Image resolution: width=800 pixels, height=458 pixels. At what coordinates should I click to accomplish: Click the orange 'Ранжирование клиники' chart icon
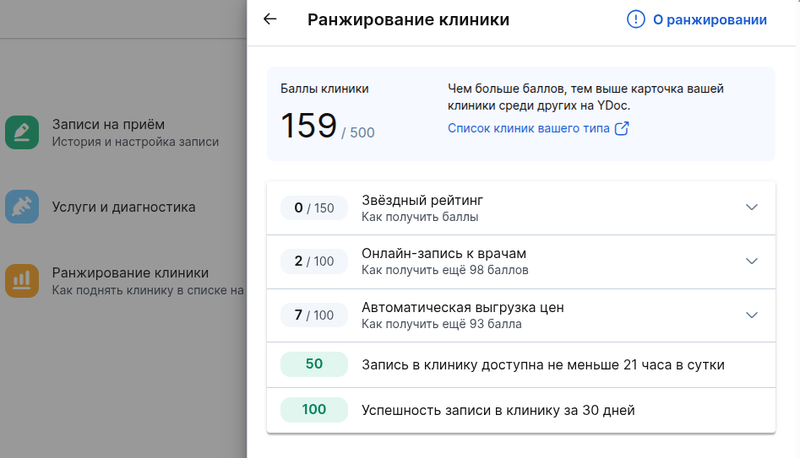point(22,281)
